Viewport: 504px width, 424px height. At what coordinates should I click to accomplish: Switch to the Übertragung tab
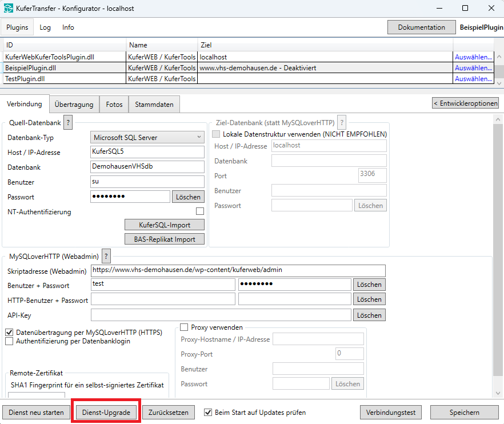(x=74, y=105)
